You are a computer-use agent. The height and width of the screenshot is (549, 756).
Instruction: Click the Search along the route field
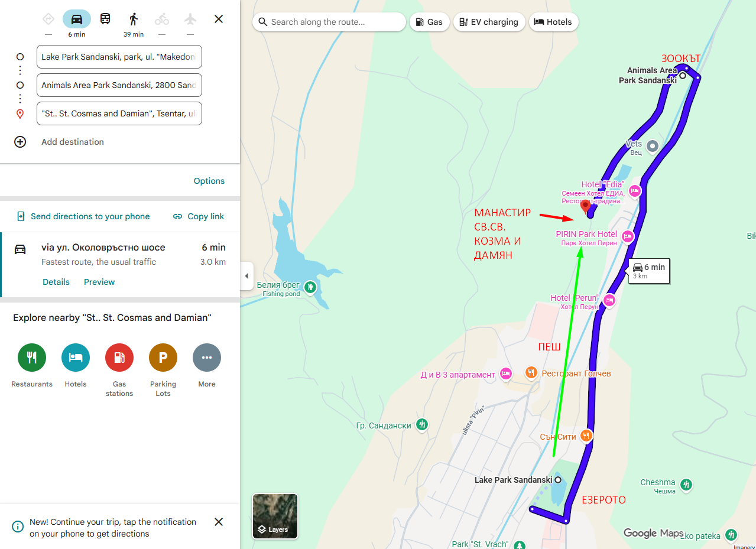coord(335,22)
